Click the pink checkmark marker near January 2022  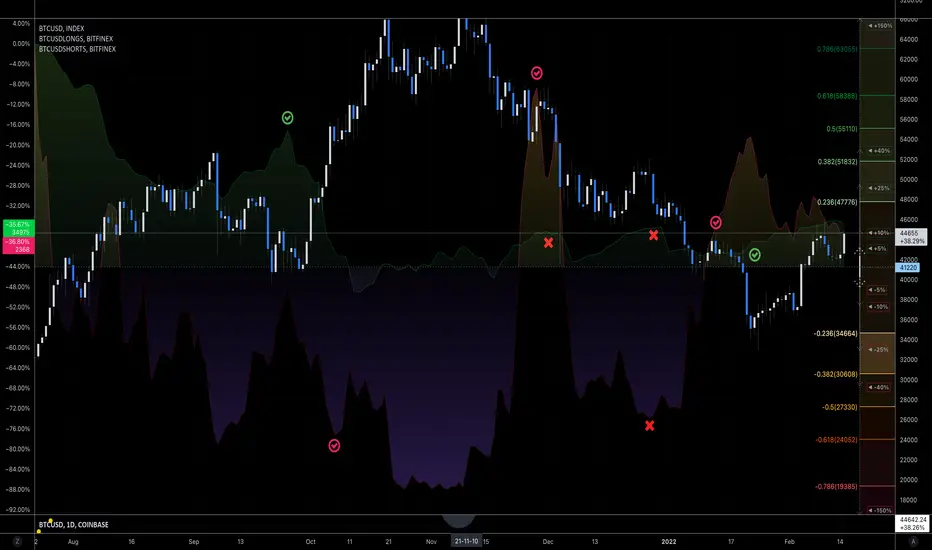click(x=716, y=222)
